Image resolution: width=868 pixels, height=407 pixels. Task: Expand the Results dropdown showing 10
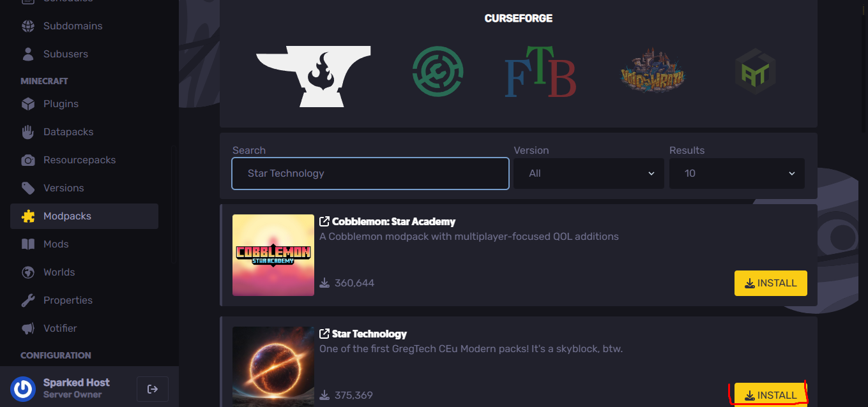coord(737,174)
